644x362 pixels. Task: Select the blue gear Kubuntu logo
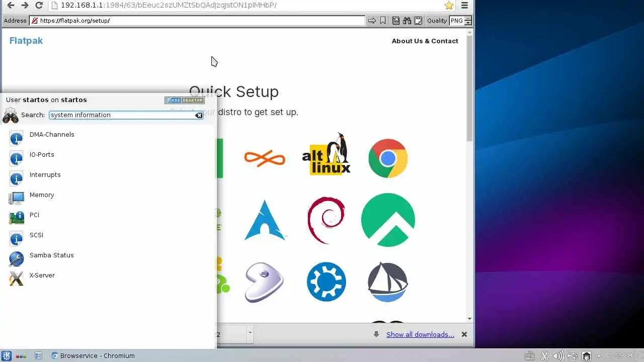coord(326,282)
